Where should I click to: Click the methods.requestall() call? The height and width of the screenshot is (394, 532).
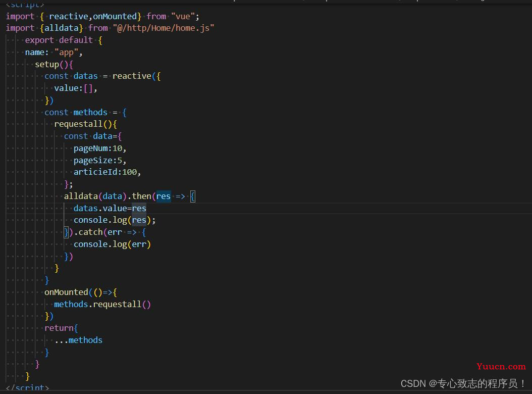coord(102,304)
